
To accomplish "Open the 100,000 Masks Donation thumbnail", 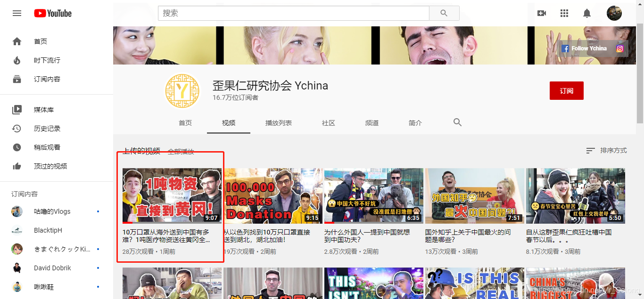I will click(x=273, y=195).
